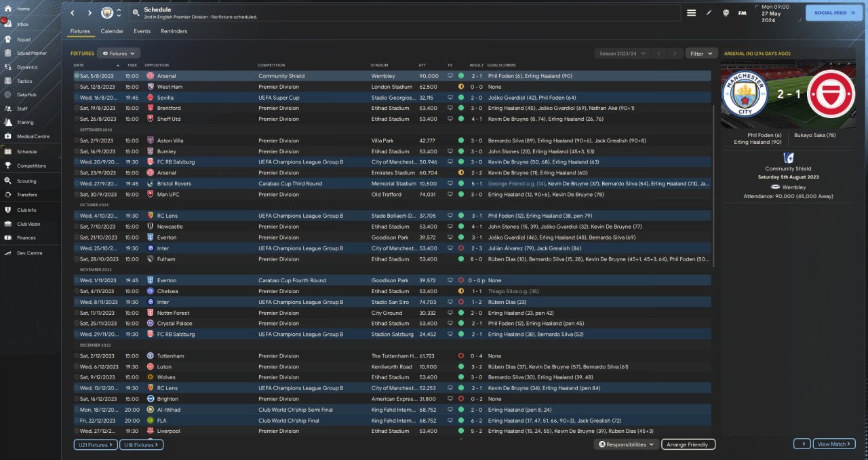The width and height of the screenshot is (868, 460).
Task: Click the Arrange Friendly button
Action: 688,444
